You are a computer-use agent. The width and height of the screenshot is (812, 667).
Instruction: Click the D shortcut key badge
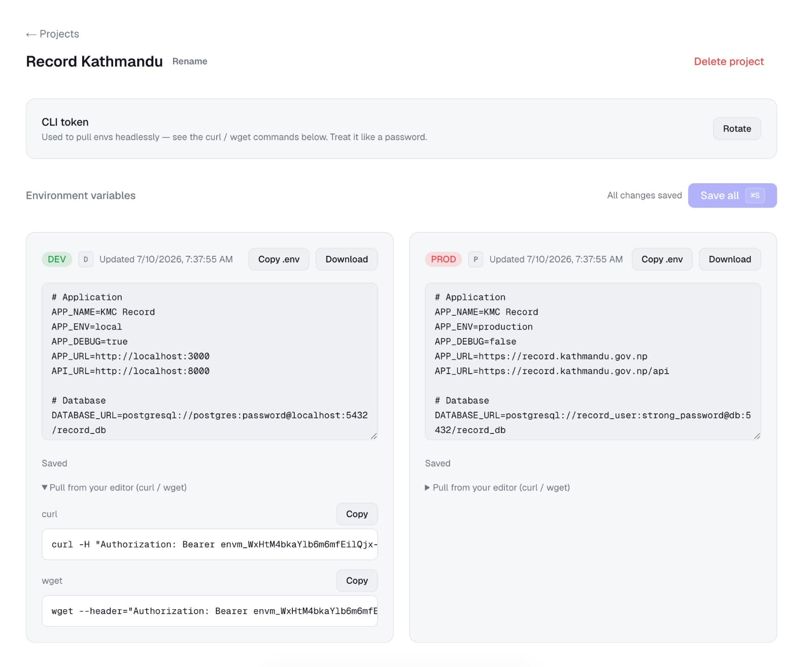tap(86, 259)
